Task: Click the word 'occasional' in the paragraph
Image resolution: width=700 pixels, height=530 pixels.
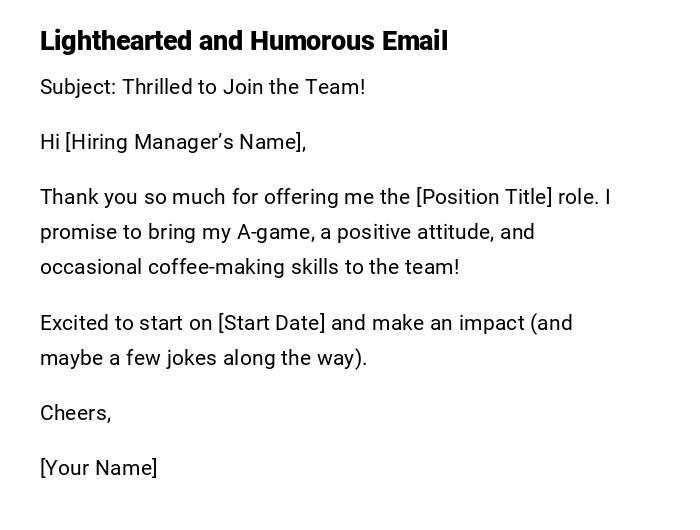Action: click(x=90, y=267)
